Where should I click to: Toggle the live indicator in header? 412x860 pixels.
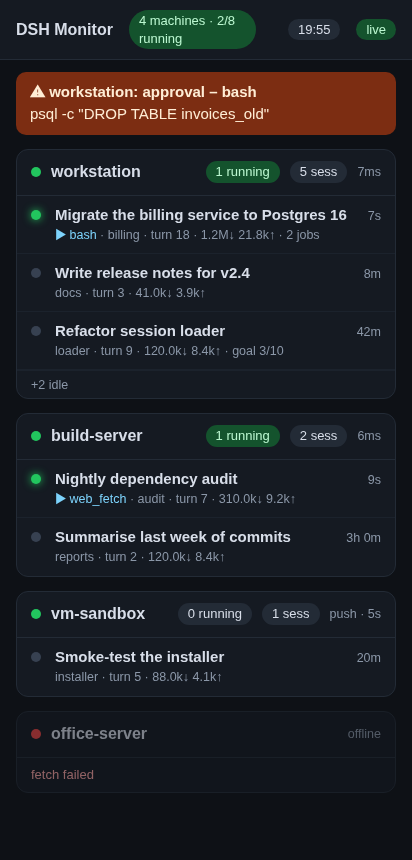(x=376, y=30)
